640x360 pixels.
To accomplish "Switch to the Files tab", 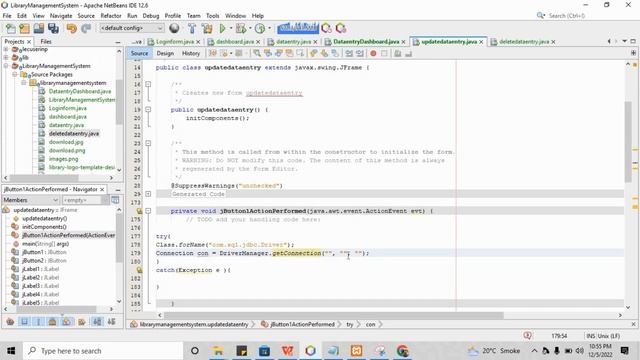I will pyautogui.click(x=46, y=42).
